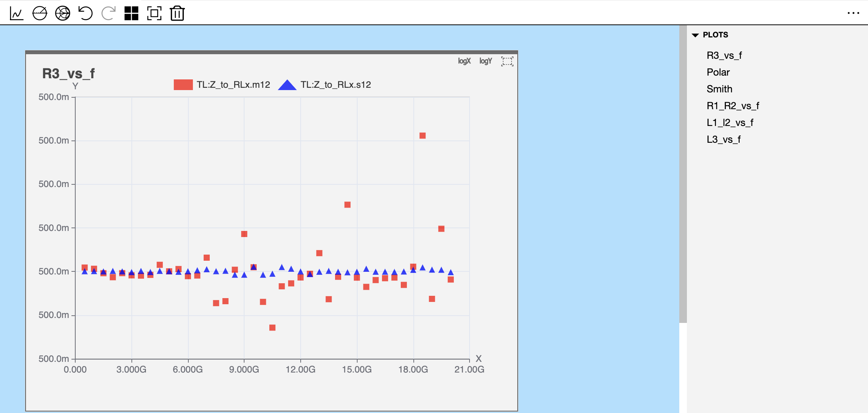The image size is (868, 413).
Task: Toggle logX axis scaling
Action: tap(464, 61)
